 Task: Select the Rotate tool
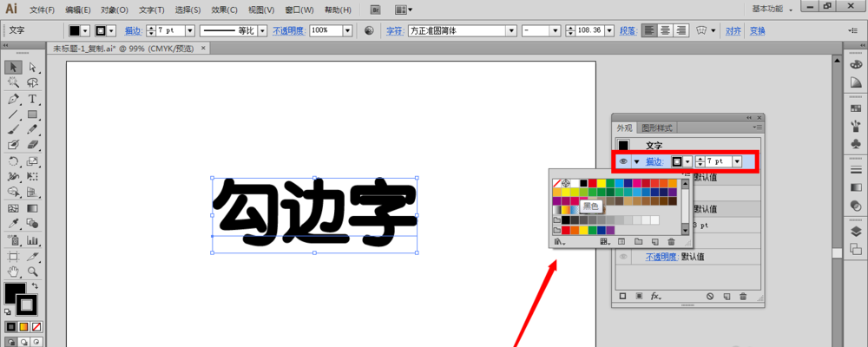coord(14,161)
